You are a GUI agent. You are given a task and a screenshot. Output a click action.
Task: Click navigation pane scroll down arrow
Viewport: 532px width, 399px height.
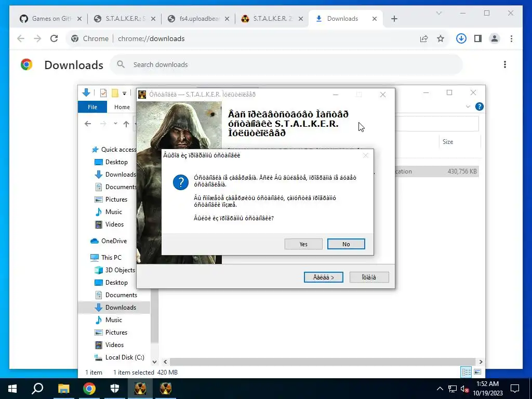pyautogui.click(x=154, y=362)
